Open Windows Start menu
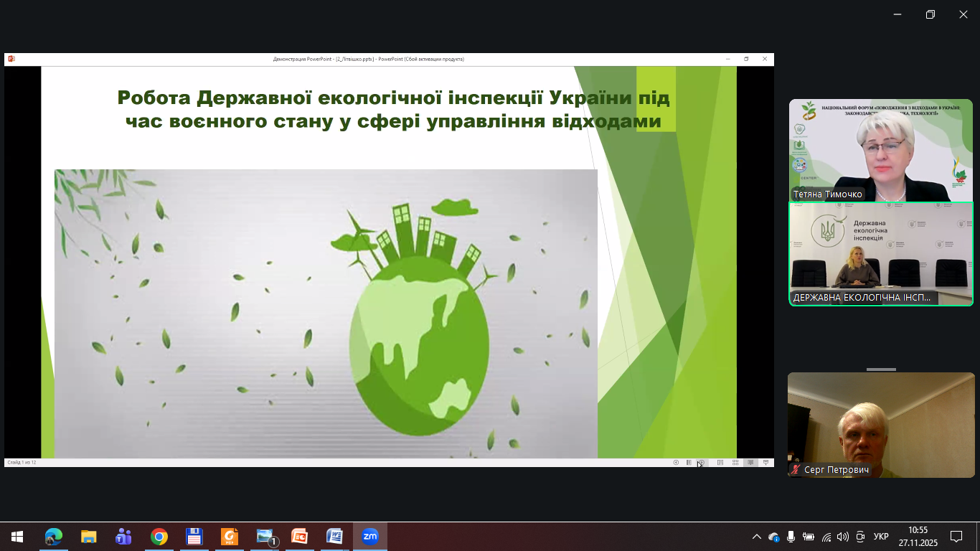The width and height of the screenshot is (980, 551). (x=17, y=537)
